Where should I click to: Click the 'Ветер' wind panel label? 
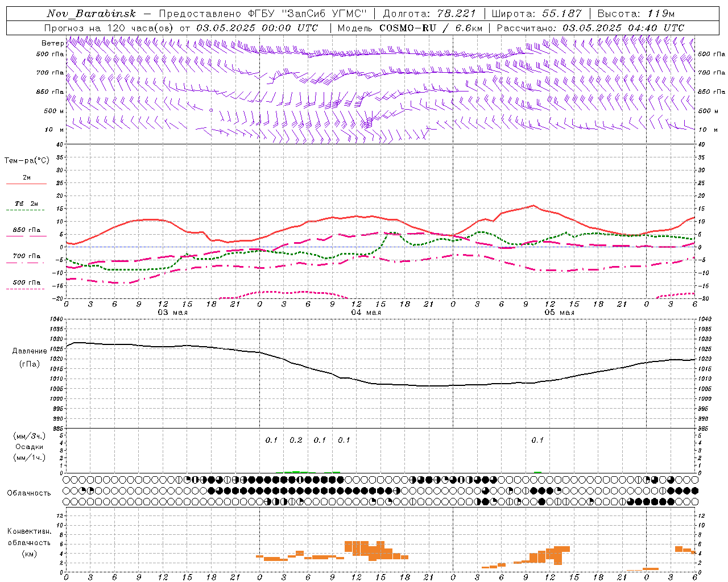(x=52, y=43)
